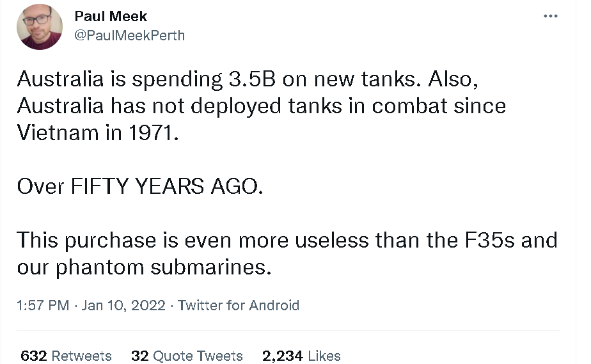Image resolution: width=591 pixels, height=364 pixels.
Task: Visit the @PaulMeekPerth handle
Action: (130, 35)
